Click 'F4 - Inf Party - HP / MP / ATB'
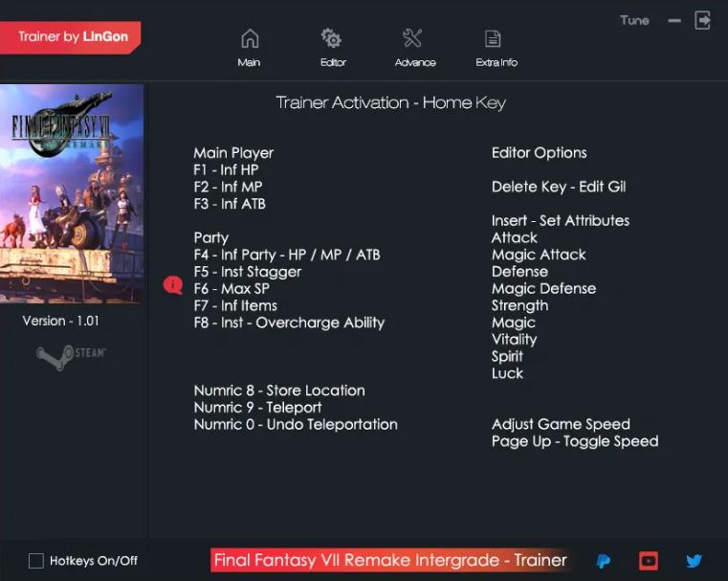 [x=287, y=255]
